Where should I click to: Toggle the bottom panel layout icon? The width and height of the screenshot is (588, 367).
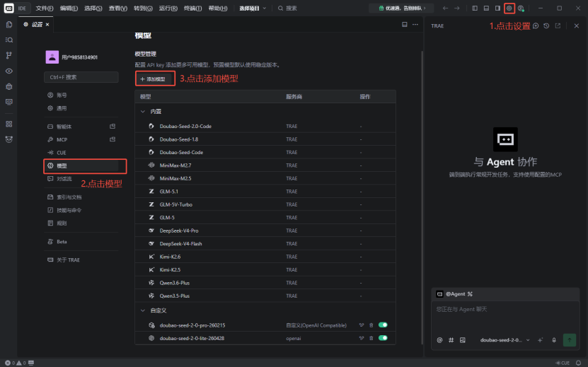point(486,8)
